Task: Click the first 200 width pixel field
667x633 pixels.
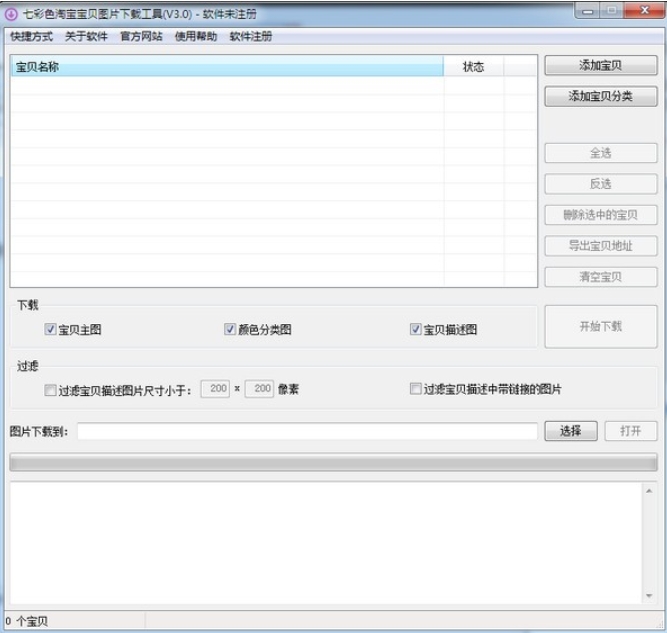Action: coord(215,389)
